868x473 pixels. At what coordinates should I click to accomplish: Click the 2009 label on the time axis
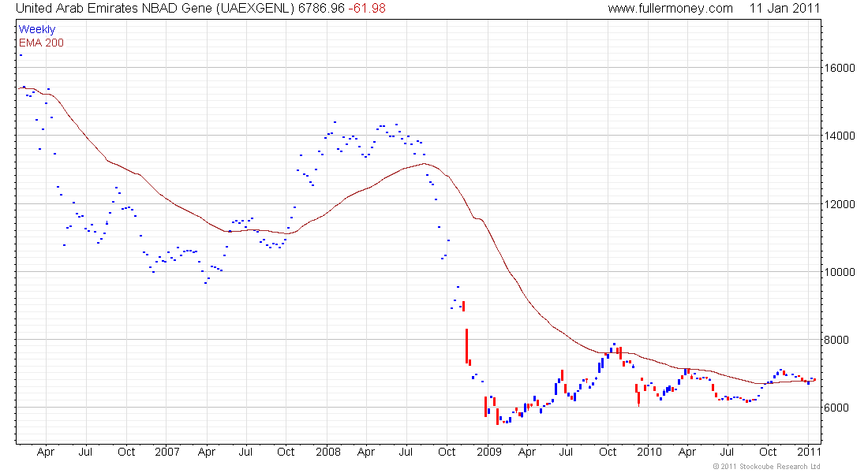click(489, 452)
